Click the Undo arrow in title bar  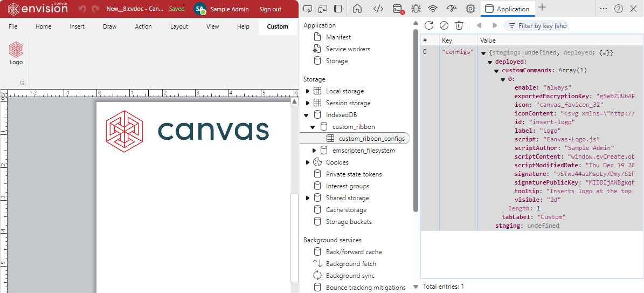pyautogui.click(x=82, y=9)
